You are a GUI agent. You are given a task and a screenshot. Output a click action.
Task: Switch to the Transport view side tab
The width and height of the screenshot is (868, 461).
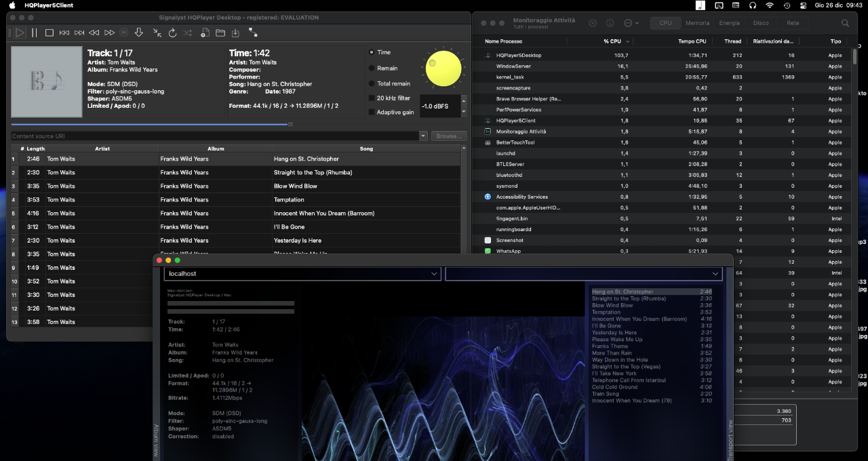(x=730, y=439)
